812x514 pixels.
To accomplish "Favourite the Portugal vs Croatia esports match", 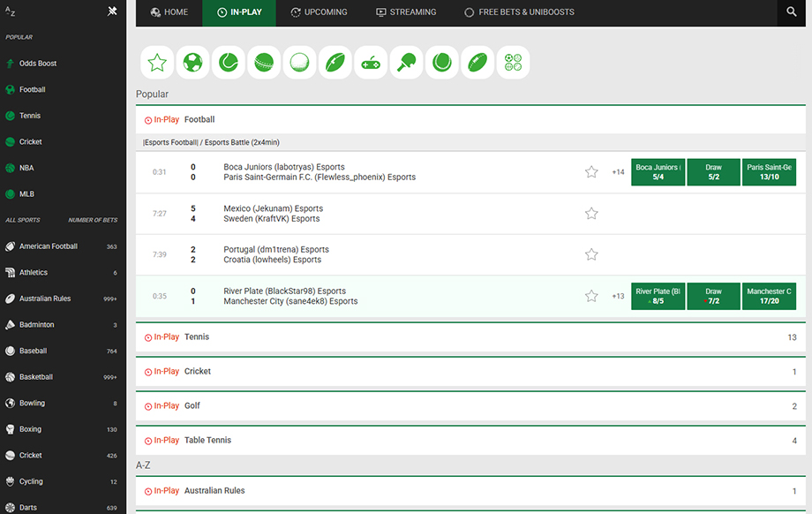I will pyautogui.click(x=591, y=254).
